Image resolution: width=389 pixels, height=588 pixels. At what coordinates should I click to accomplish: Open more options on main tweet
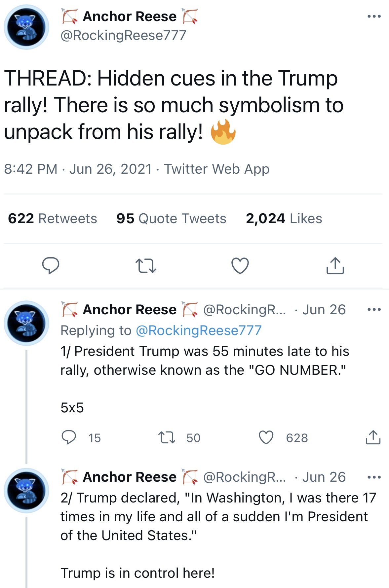click(374, 16)
